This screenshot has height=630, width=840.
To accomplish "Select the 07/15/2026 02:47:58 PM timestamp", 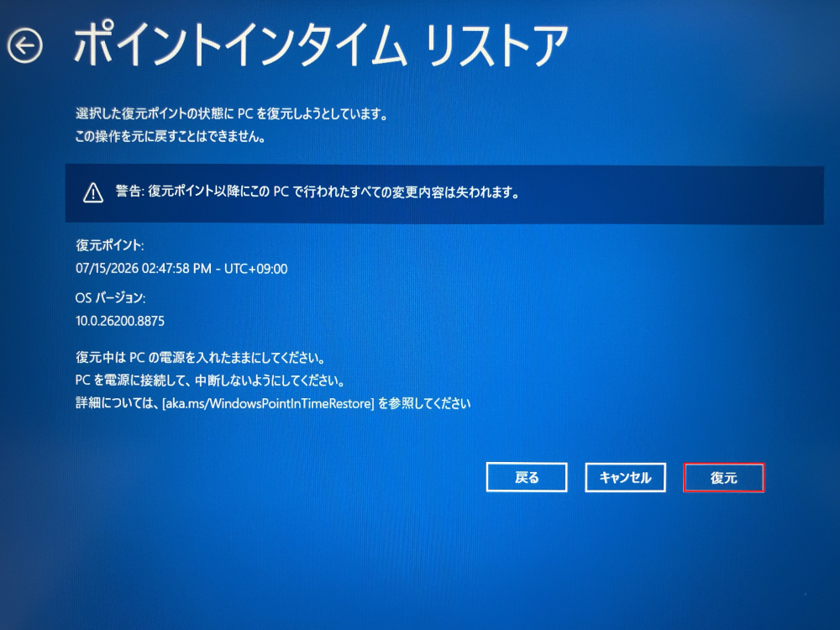I will tap(144, 269).
